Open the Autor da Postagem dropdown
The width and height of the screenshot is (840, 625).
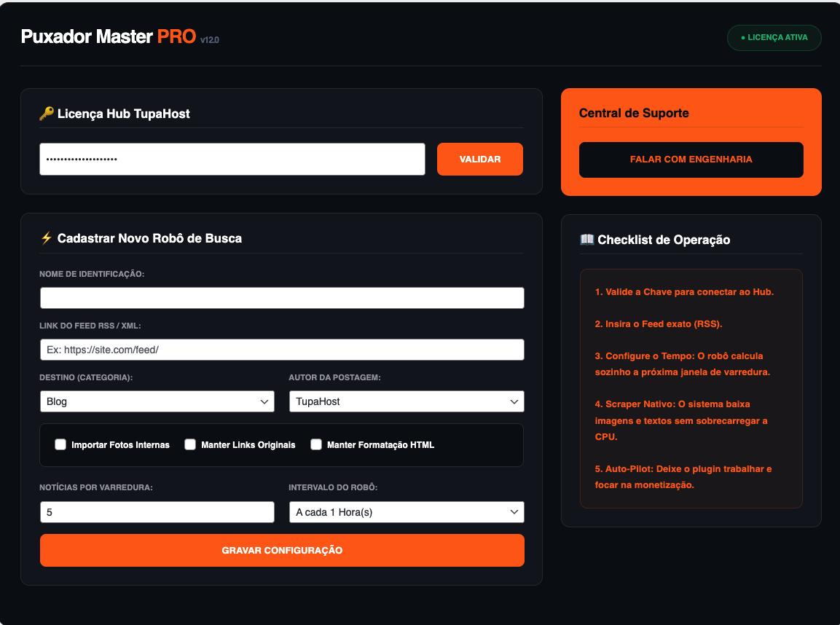(x=406, y=401)
